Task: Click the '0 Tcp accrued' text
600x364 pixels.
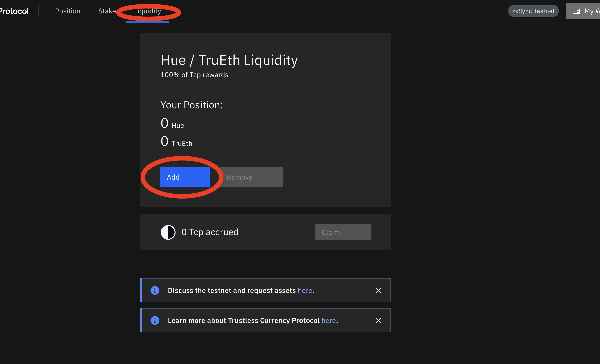Action: point(210,232)
